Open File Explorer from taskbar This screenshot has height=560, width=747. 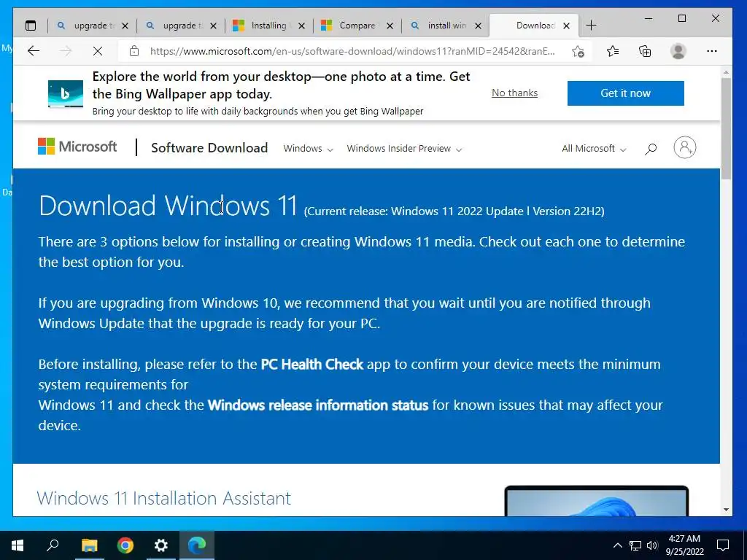(x=89, y=545)
